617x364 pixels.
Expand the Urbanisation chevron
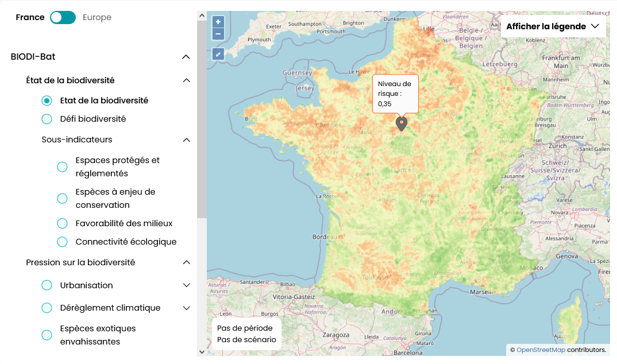point(186,285)
